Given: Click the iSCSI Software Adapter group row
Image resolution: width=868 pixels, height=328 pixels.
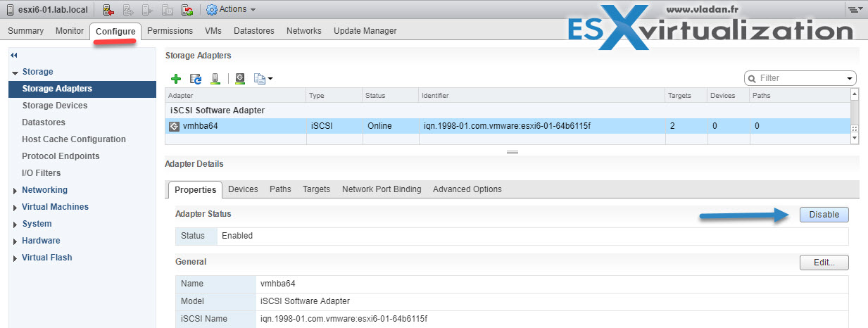Looking at the screenshot, I should point(508,111).
